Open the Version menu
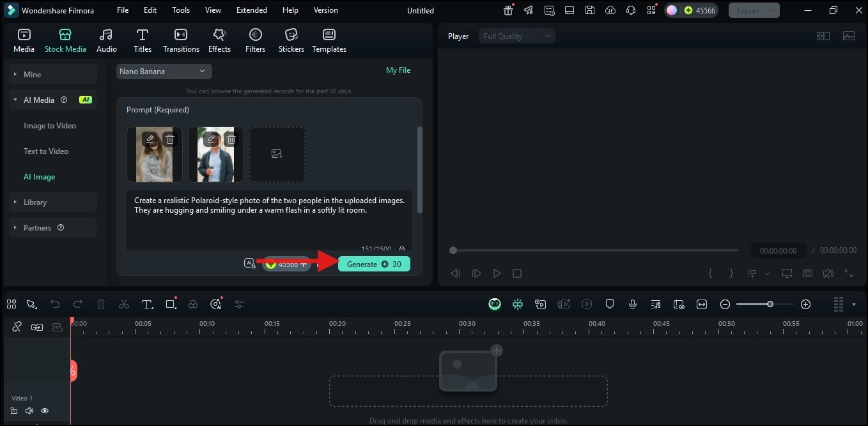Screen dimensions: 868x426 click(326, 10)
